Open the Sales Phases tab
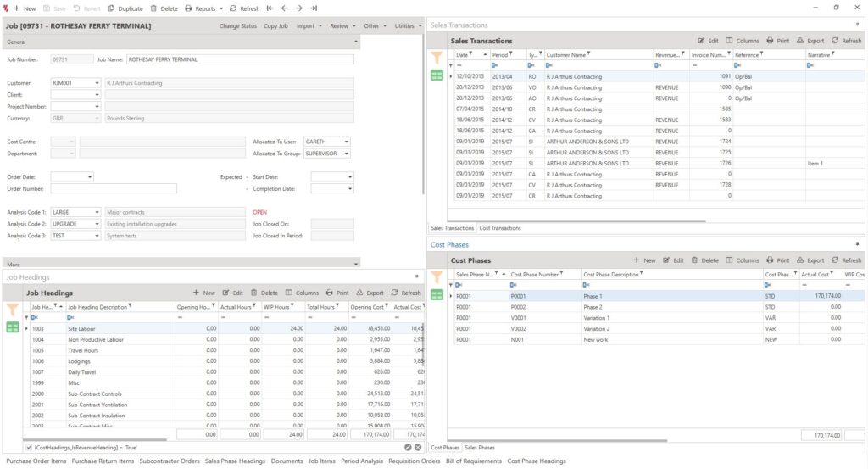The image size is (868, 469). click(x=481, y=447)
